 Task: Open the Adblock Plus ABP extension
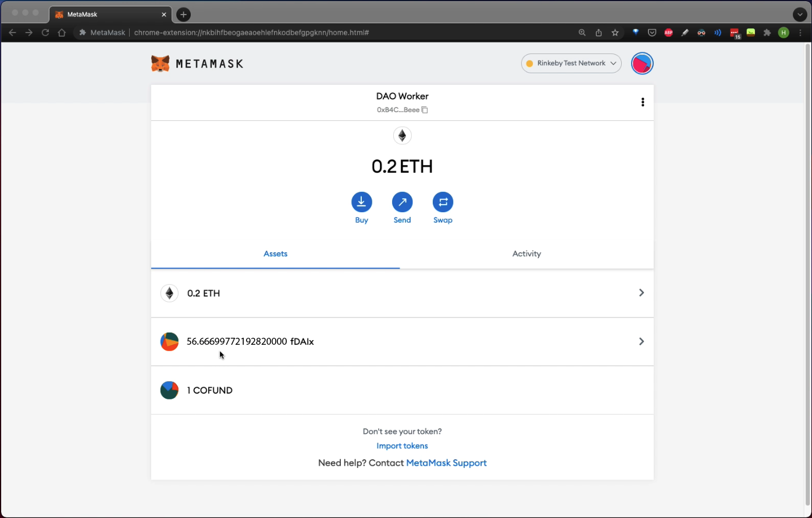(668, 33)
